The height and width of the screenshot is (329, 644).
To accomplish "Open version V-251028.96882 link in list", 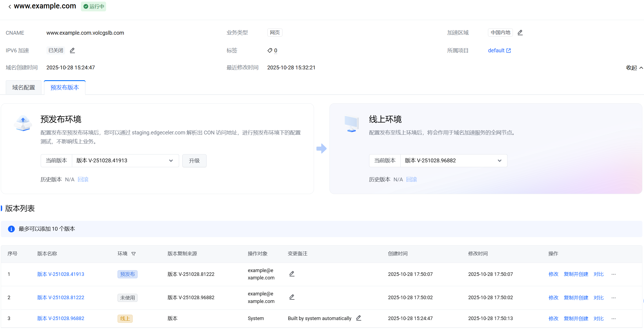I will 61,318.
